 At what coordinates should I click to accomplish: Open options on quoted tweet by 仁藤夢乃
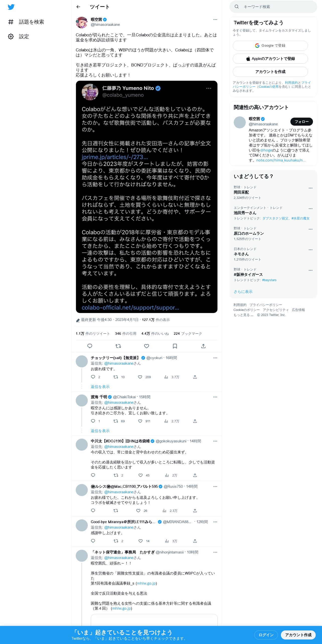(x=209, y=88)
